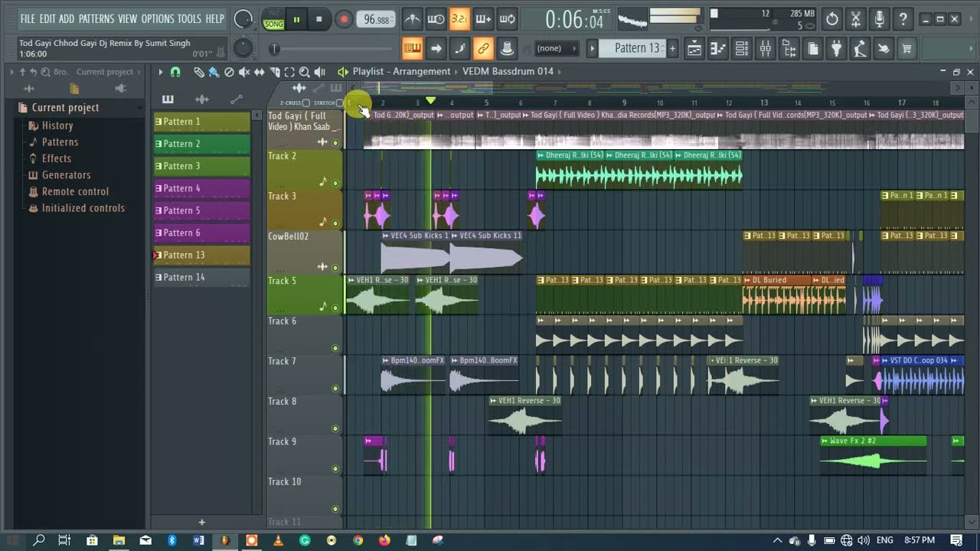This screenshot has width=980, height=551.
Task: Arm recording with the record button
Action: [x=344, y=19]
